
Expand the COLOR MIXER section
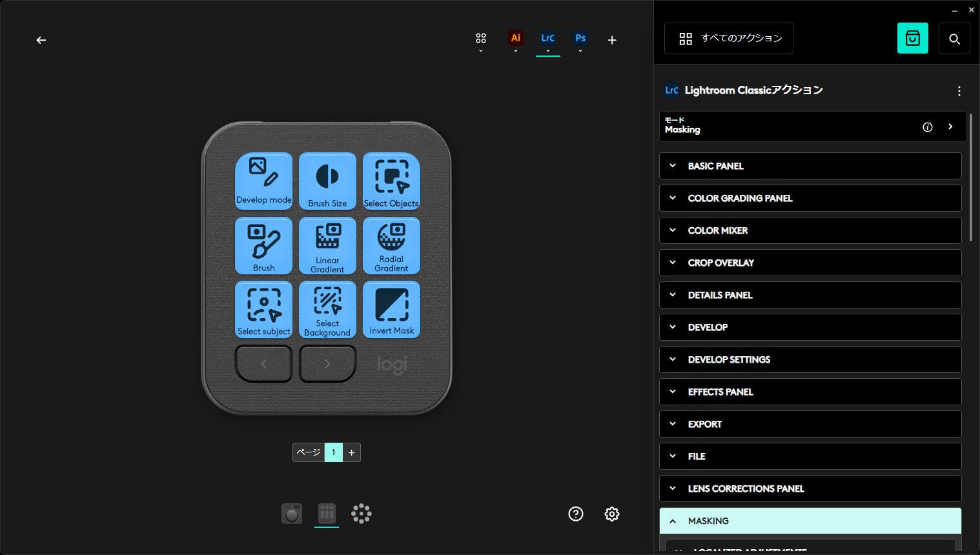tap(810, 230)
